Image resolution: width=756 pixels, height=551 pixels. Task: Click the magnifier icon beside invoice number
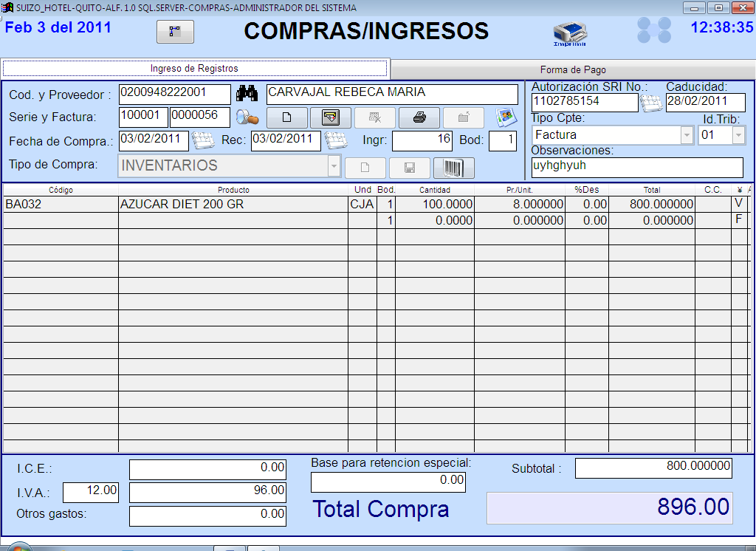pos(247,117)
